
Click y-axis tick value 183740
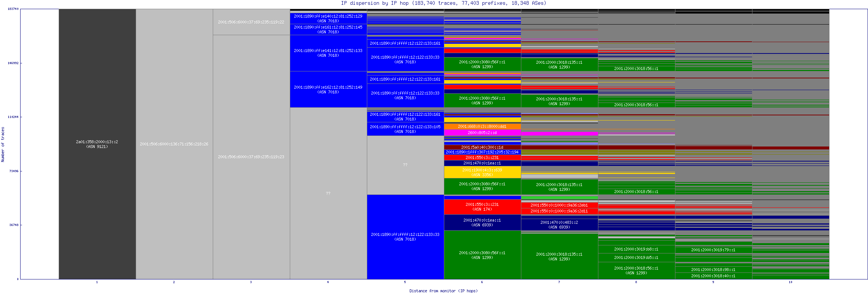click(13, 9)
